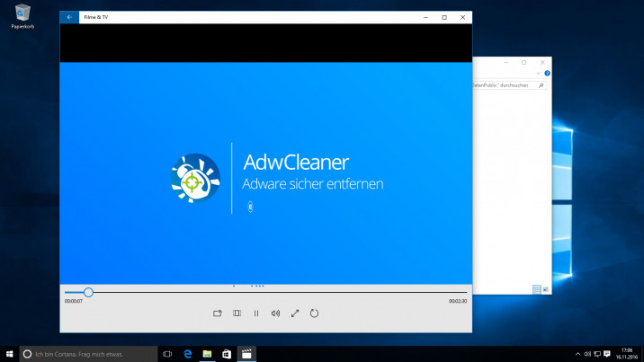The image size is (644, 362).
Task: Click Filme & TV taskbar icon
Action: (246, 354)
